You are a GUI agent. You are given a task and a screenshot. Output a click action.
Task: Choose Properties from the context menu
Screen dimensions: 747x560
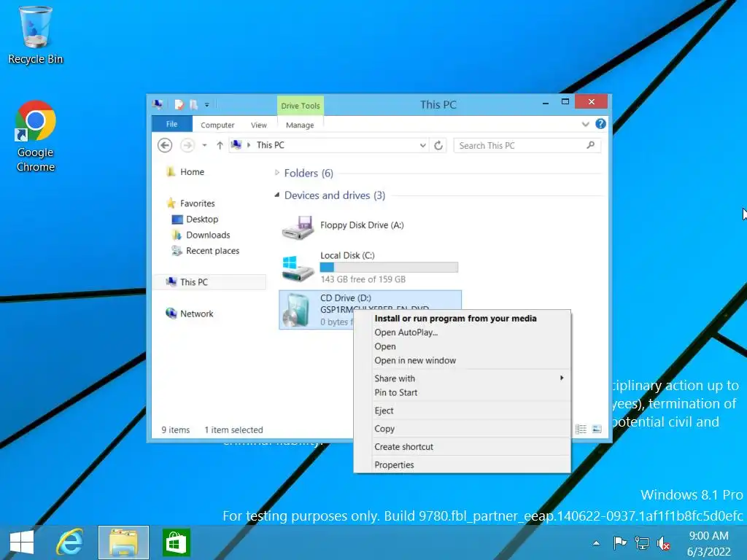(x=394, y=464)
